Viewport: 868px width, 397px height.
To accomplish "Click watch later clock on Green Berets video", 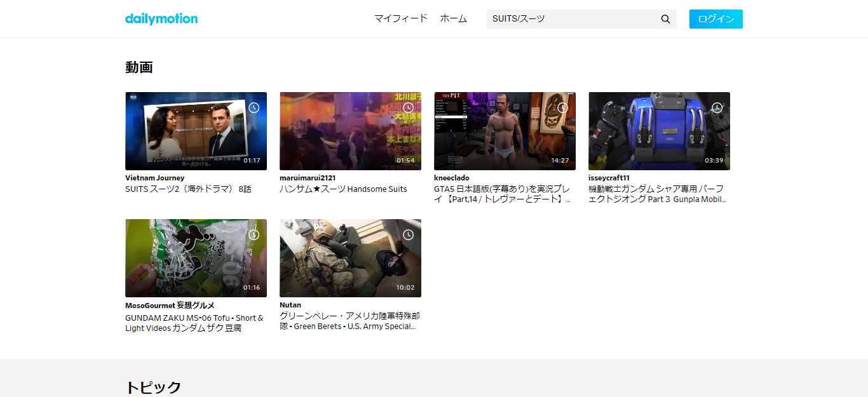I will click(x=408, y=235).
